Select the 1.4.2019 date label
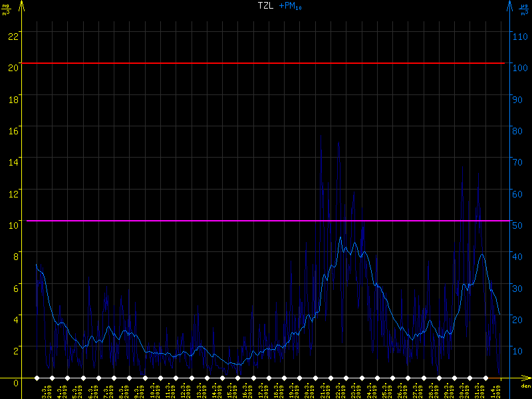The width and height of the screenshot is (532, 399). pyautogui.click(x=493, y=390)
